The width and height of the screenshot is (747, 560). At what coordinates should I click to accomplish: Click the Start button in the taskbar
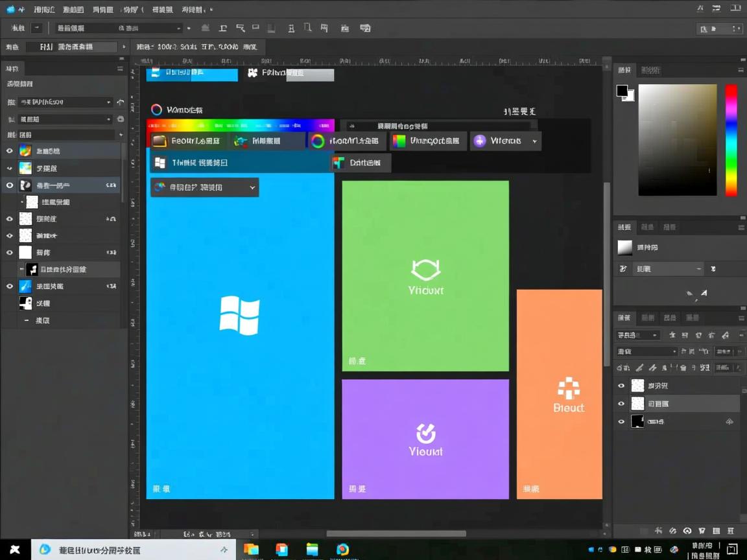tap(14, 550)
